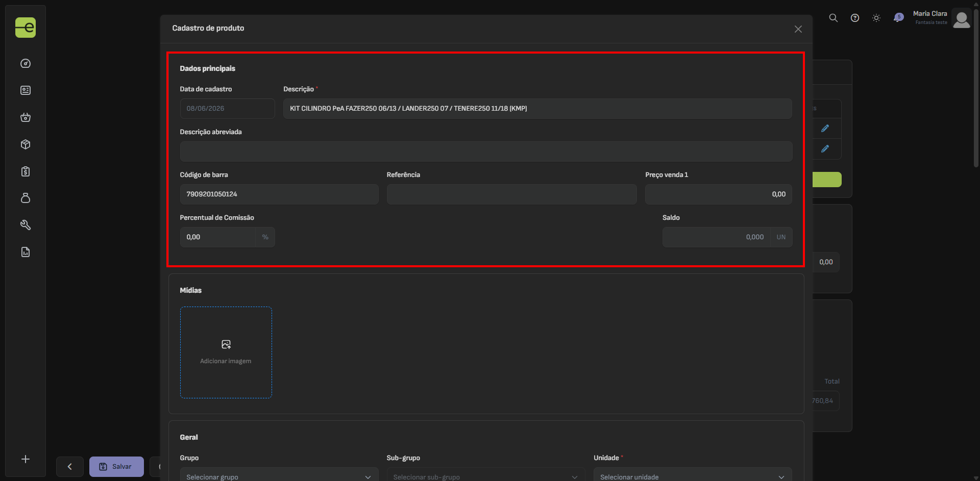Open the Maria Clara user avatar

click(962, 20)
